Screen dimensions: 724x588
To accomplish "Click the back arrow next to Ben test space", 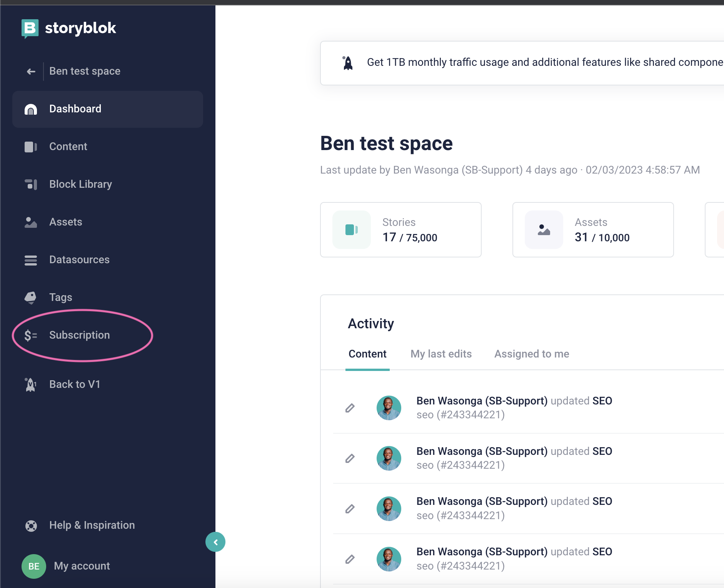I will pyautogui.click(x=31, y=72).
